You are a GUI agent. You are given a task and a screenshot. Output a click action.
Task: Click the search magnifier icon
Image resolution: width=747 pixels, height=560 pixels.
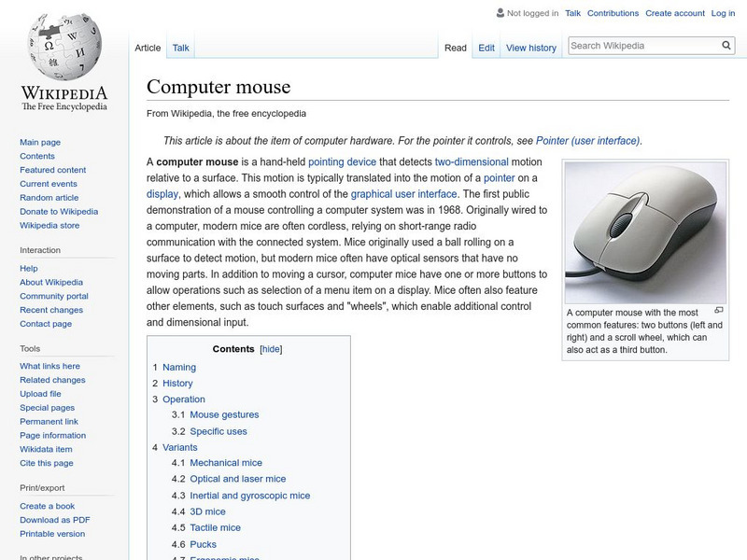[726, 46]
